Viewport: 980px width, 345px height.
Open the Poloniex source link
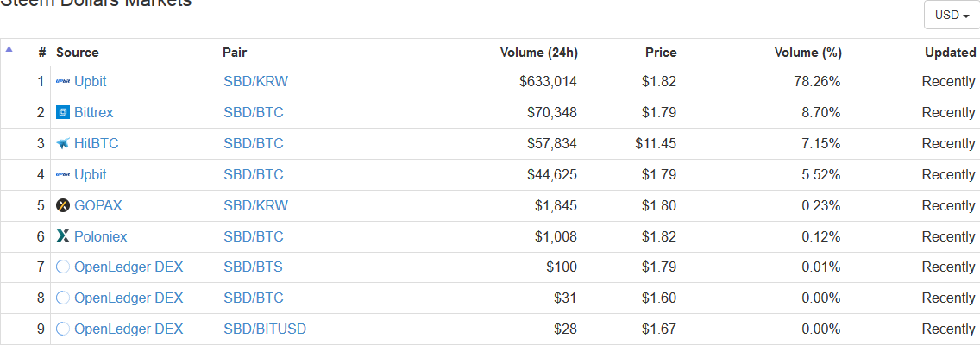click(100, 236)
